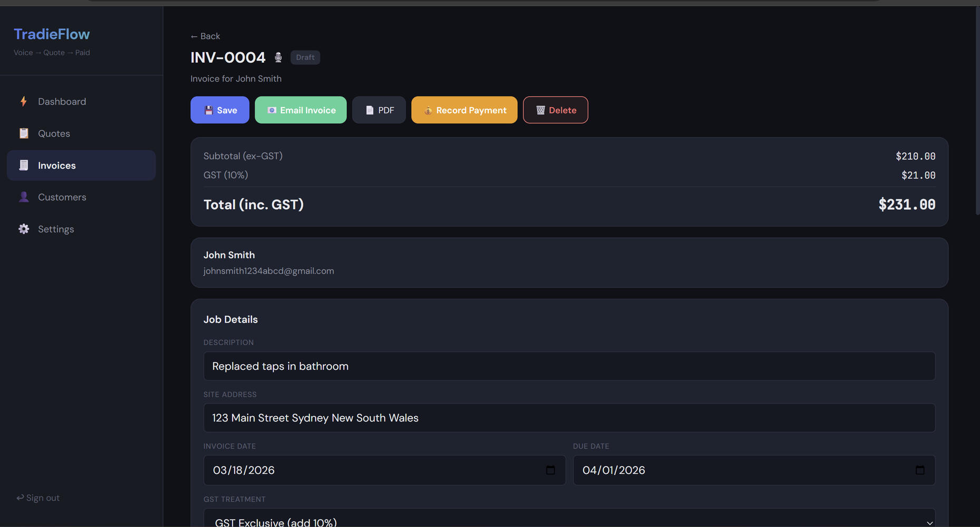Export the invoice as PDF
Image resolution: width=980 pixels, height=527 pixels.
tap(379, 110)
